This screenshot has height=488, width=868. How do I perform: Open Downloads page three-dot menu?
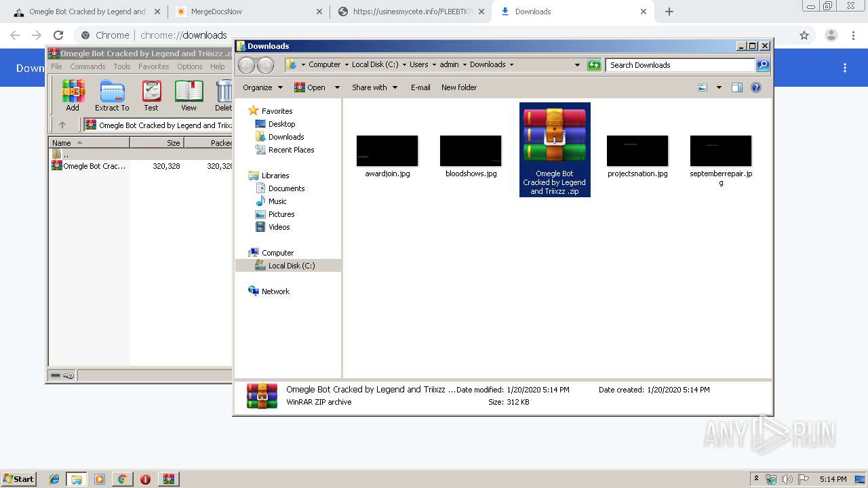845,68
